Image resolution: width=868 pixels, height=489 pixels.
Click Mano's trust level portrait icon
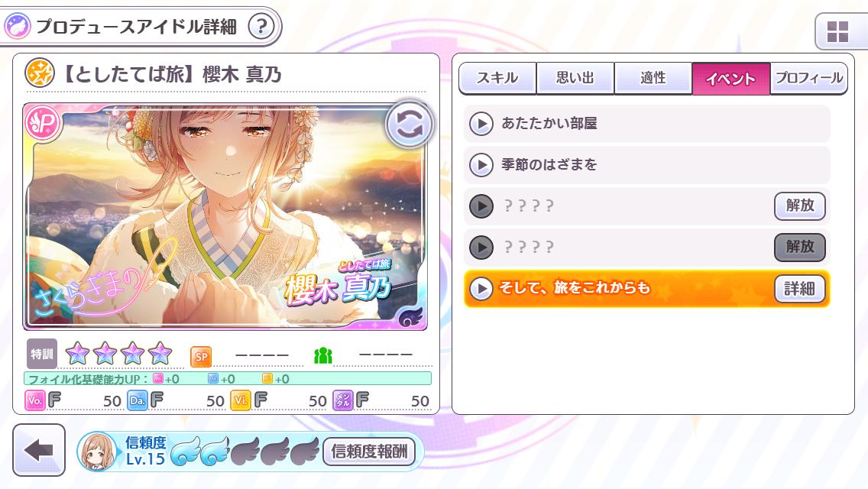[98, 452]
